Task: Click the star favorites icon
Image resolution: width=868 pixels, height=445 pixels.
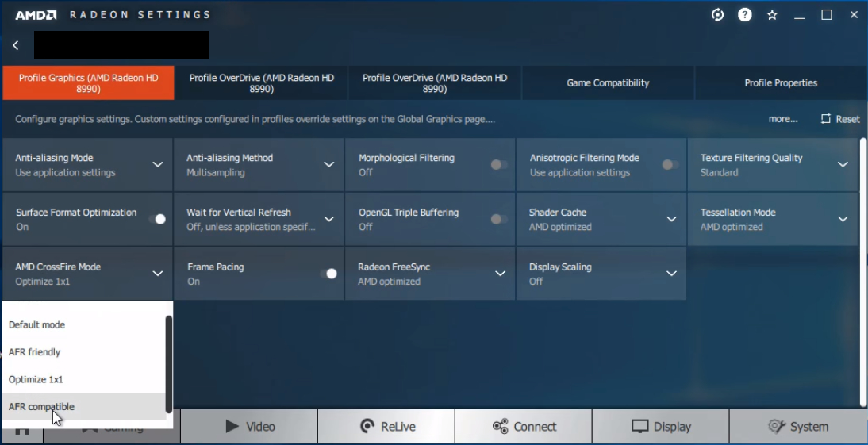Action: coord(772,15)
